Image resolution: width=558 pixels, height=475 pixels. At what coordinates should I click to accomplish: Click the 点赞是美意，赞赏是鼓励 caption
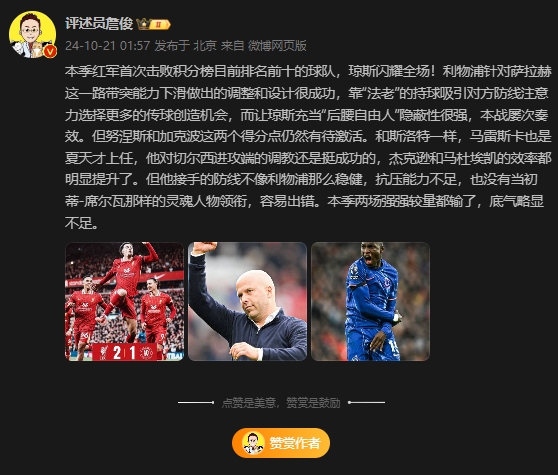[281, 403]
